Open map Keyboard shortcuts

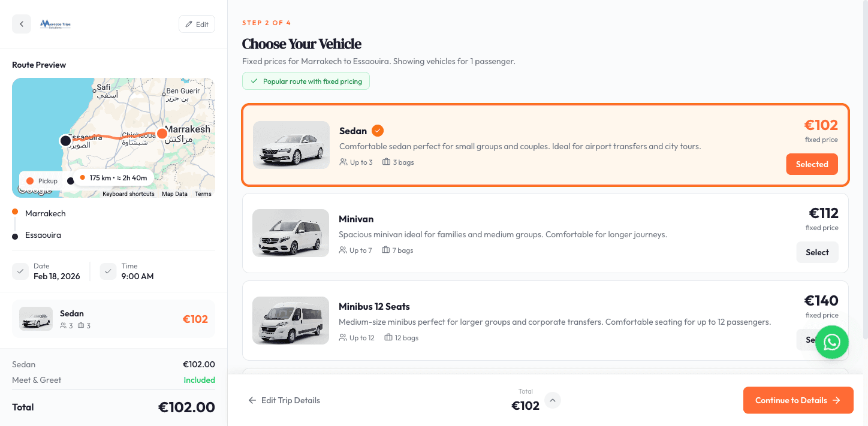coord(128,194)
